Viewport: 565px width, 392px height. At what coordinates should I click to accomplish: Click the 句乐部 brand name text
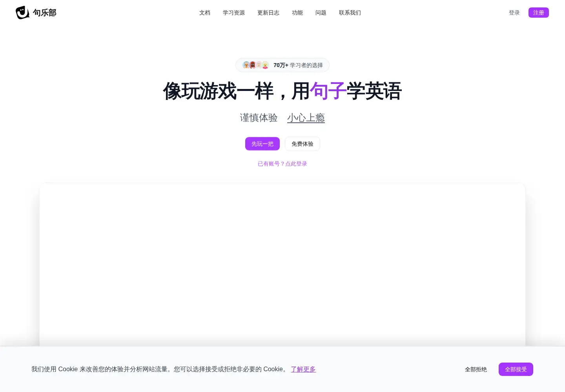click(45, 13)
